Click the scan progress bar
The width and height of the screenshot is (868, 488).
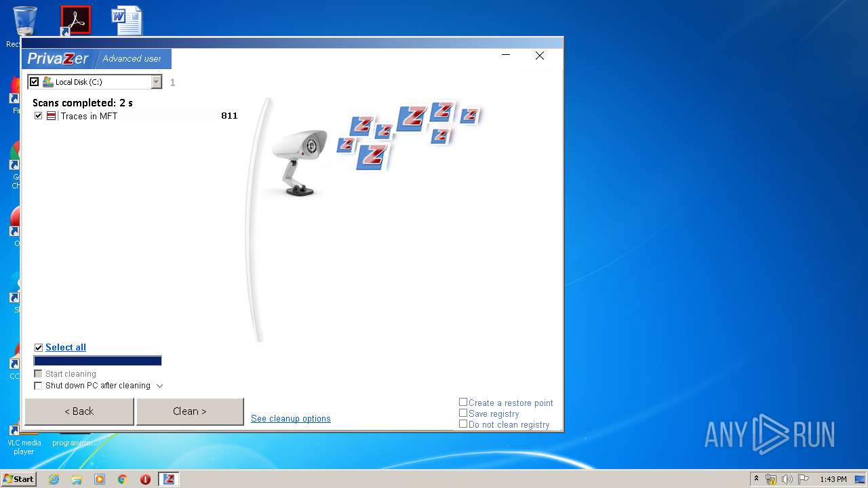pyautogui.click(x=98, y=361)
